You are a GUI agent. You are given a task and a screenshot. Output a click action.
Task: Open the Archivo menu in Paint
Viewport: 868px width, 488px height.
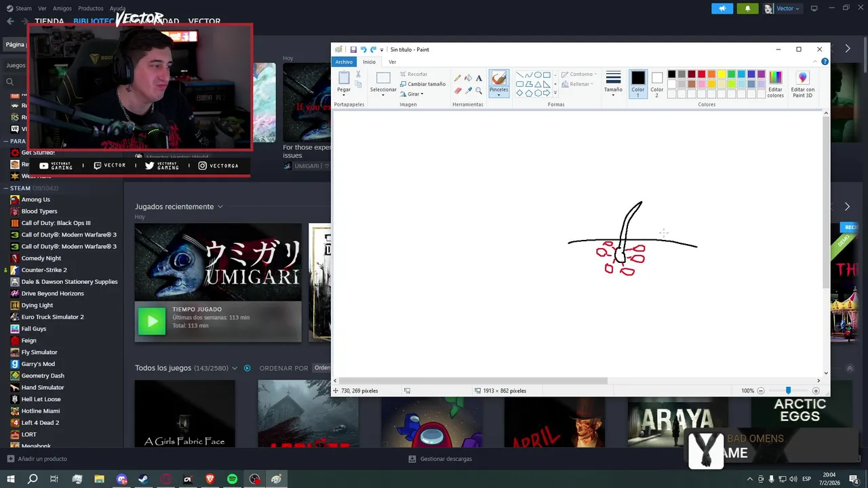point(344,62)
